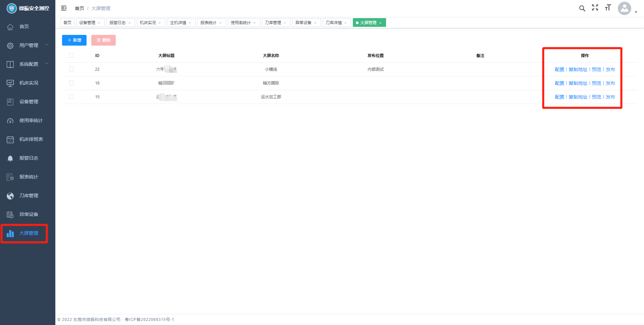
Task: Click 复制地址 for 运水加工部 row
Action: (x=578, y=97)
